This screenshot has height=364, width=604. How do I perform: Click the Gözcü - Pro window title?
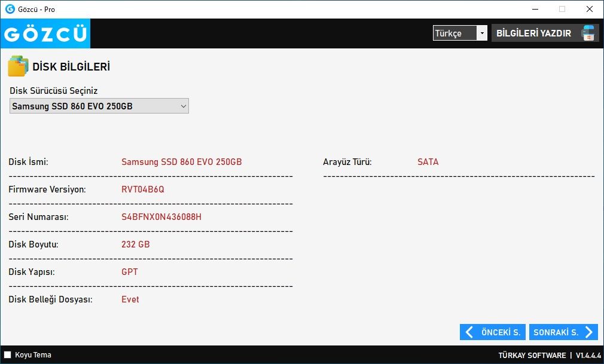pos(36,9)
